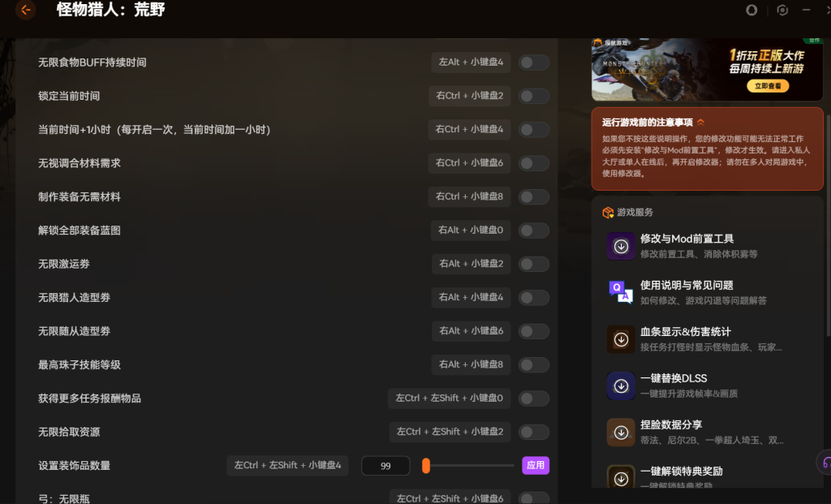The image size is (831, 504).
Task: Open the 使用说明与常见问题 Q&A icon
Action: pos(621,292)
